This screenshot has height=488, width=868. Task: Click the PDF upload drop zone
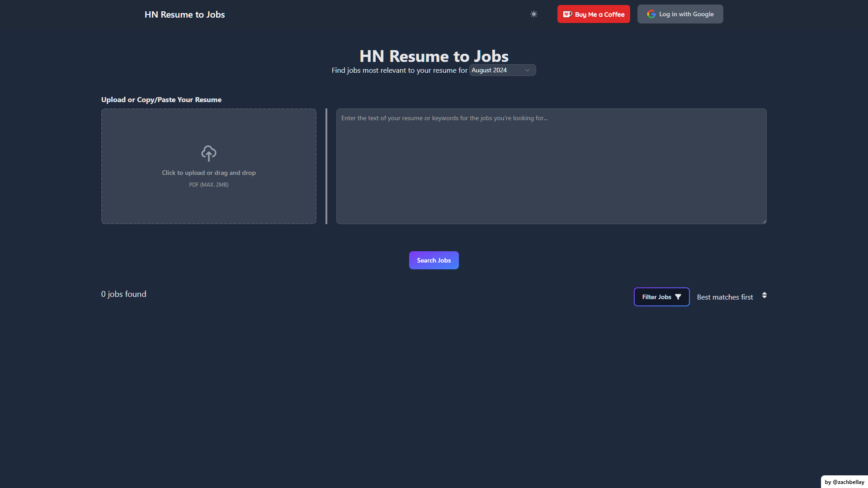click(208, 166)
